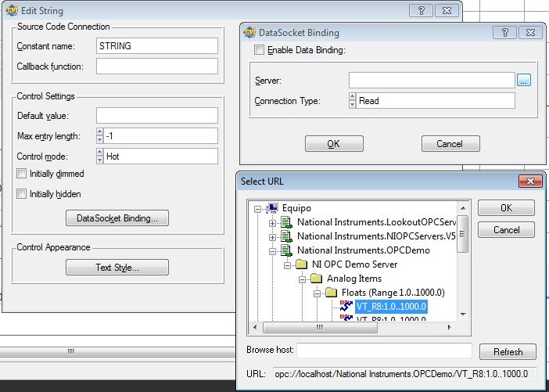Open the Control mode Hot selector
This screenshot has width=549, height=392.
(x=160, y=156)
